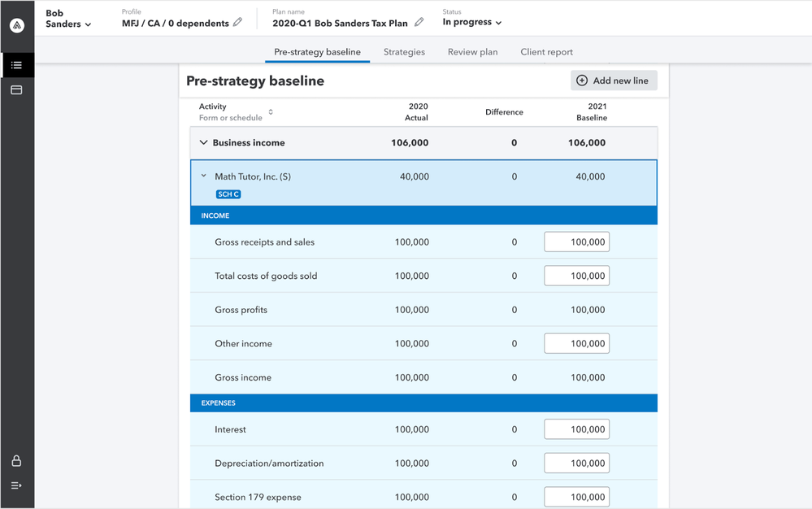
Task: Edit Gross receipts and sales baseline field
Action: [x=576, y=242]
